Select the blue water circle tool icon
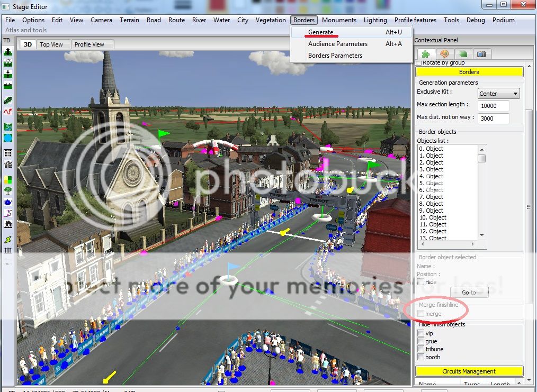 (x=8, y=138)
